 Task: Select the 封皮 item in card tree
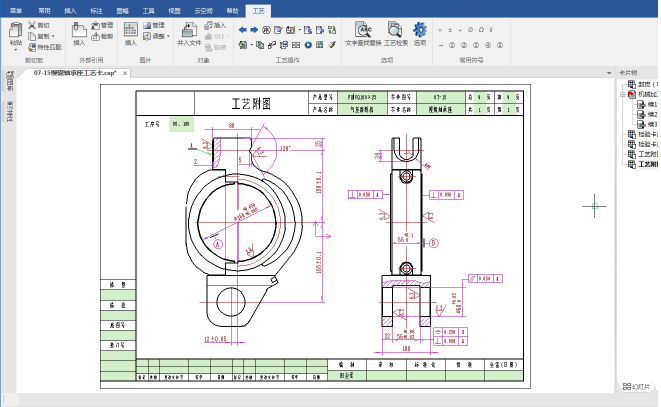click(x=643, y=85)
